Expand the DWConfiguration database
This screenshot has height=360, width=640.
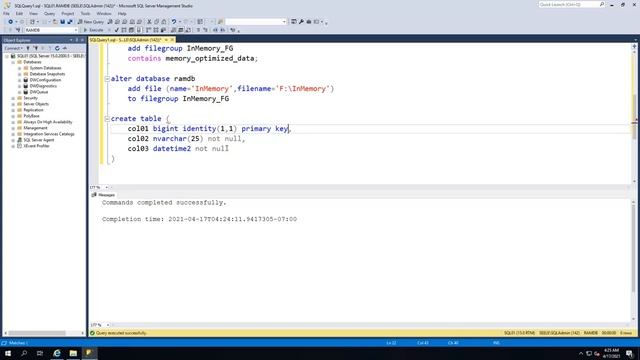[19, 80]
